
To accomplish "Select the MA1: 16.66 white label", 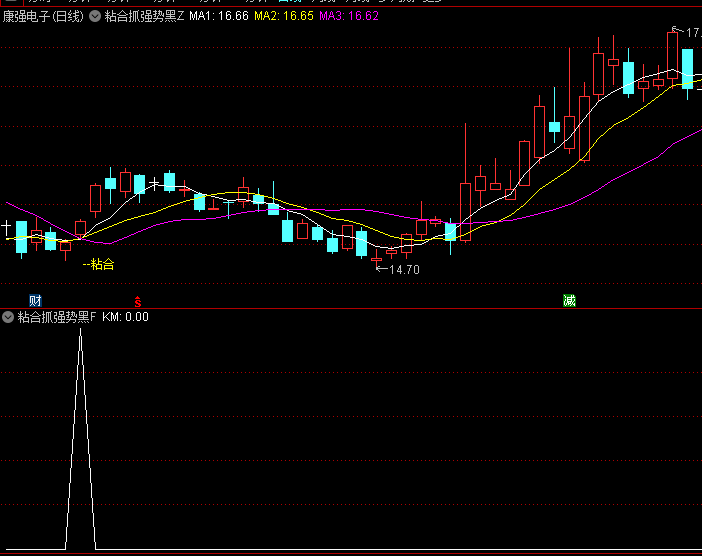I will coord(219,16).
